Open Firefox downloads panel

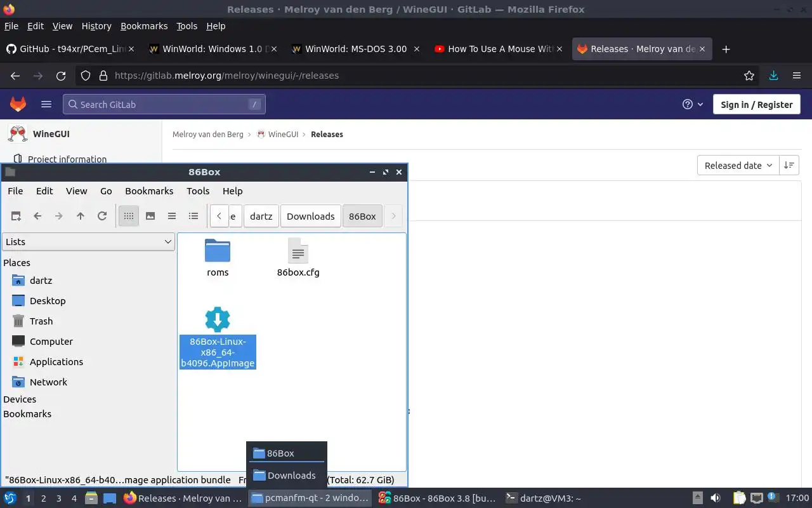coord(773,76)
